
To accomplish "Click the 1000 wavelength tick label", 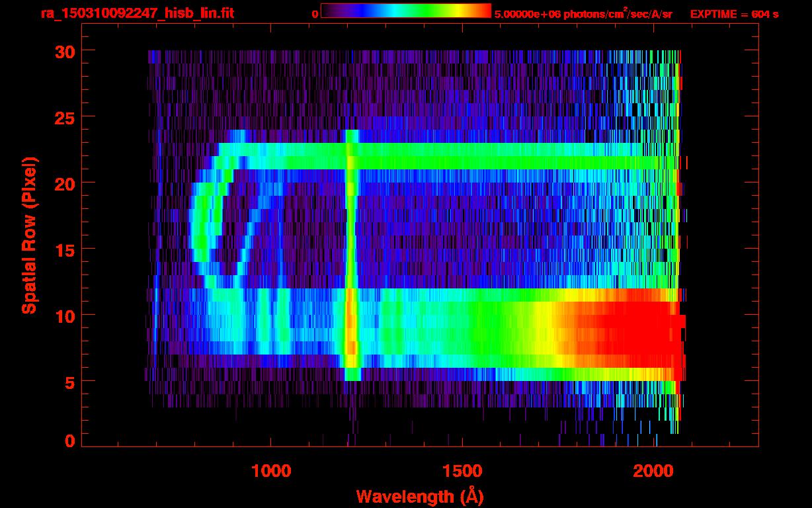I will point(271,471).
